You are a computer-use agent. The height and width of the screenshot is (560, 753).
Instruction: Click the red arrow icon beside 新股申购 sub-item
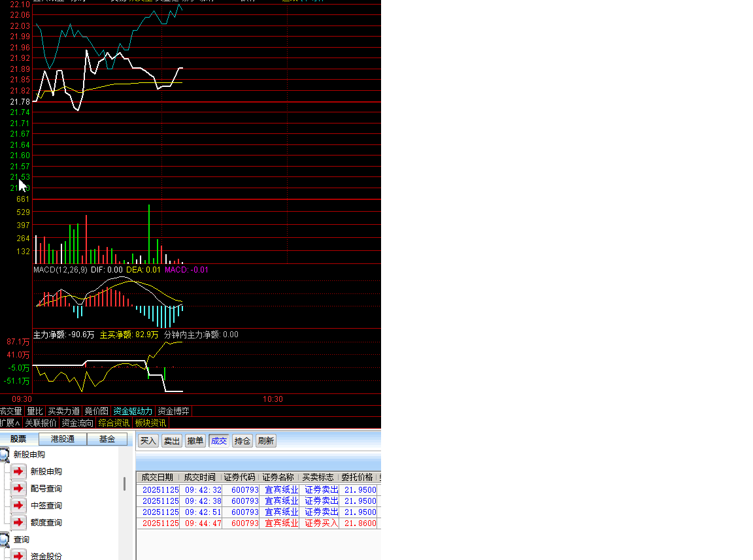[x=19, y=471]
